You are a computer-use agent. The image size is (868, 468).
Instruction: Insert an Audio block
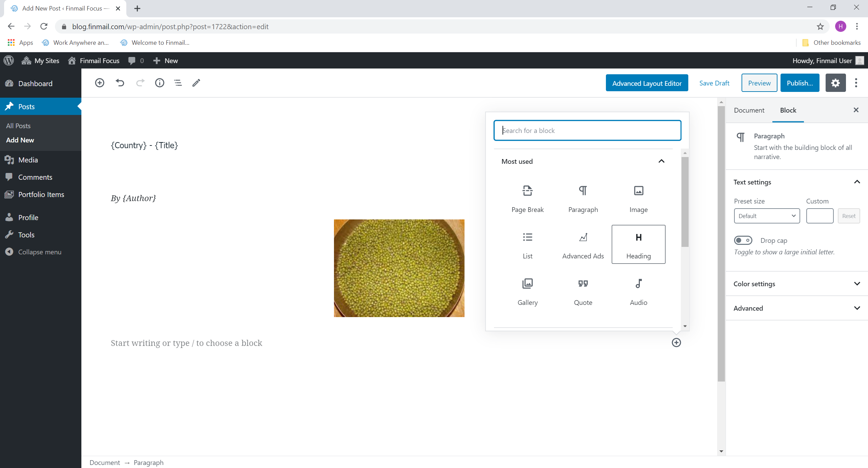[x=638, y=291]
